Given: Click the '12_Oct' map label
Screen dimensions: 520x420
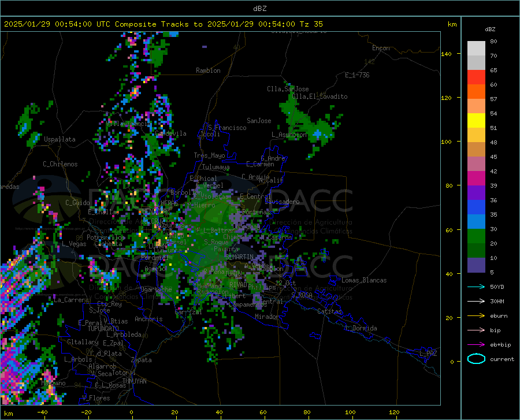Looking at the screenshot, I should (x=285, y=283).
